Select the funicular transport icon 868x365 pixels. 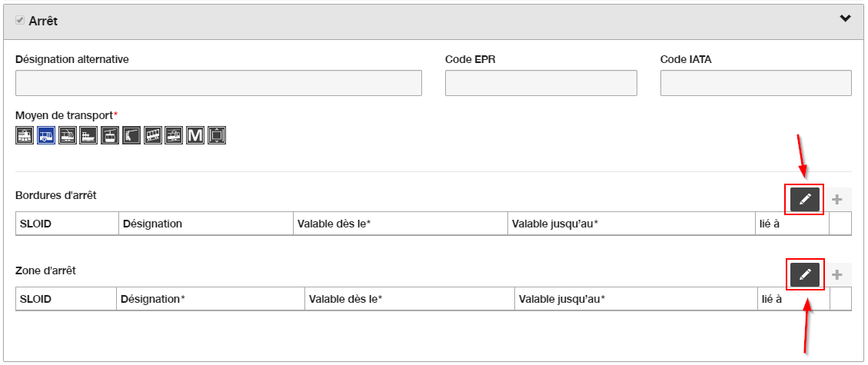(x=153, y=135)
